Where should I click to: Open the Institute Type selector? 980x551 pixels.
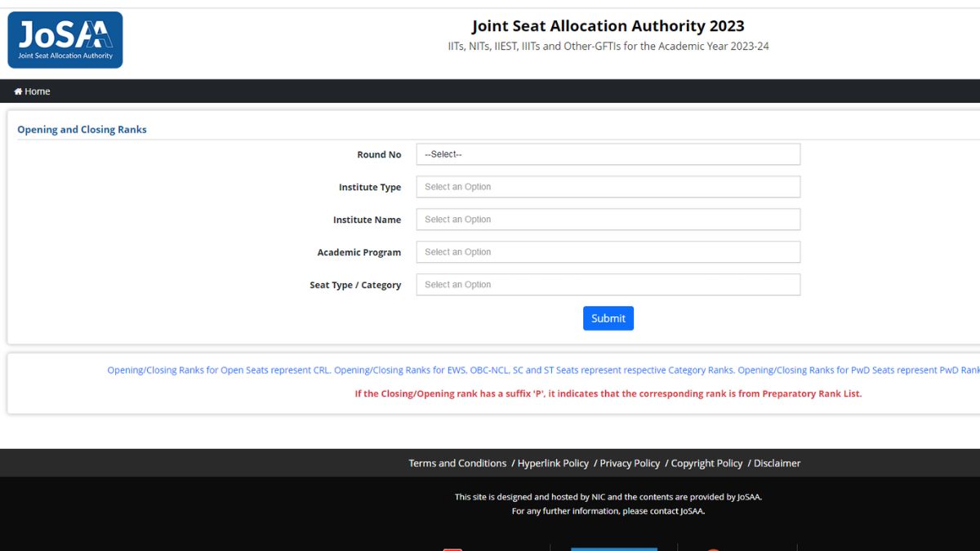point(608,186)
